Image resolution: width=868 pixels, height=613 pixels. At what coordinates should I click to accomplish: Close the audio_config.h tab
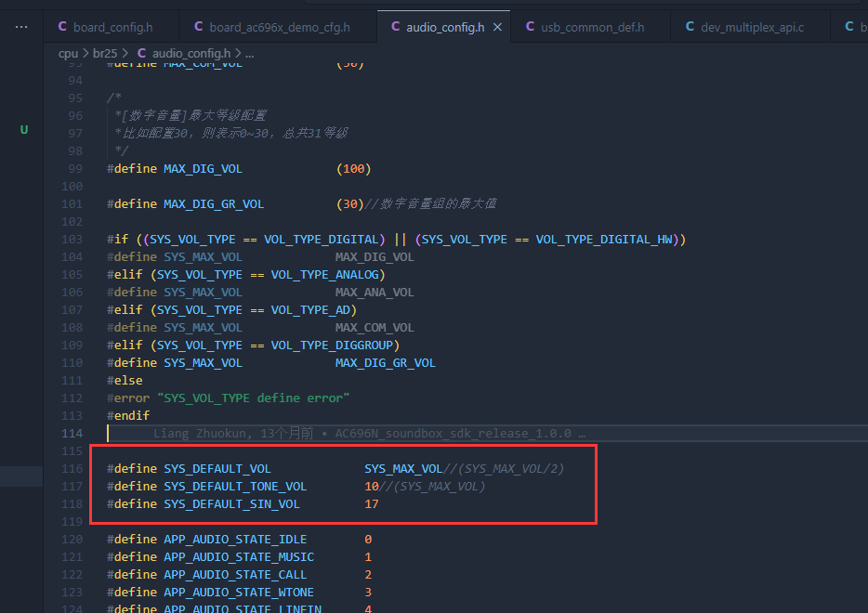click(x=498, y=27)
